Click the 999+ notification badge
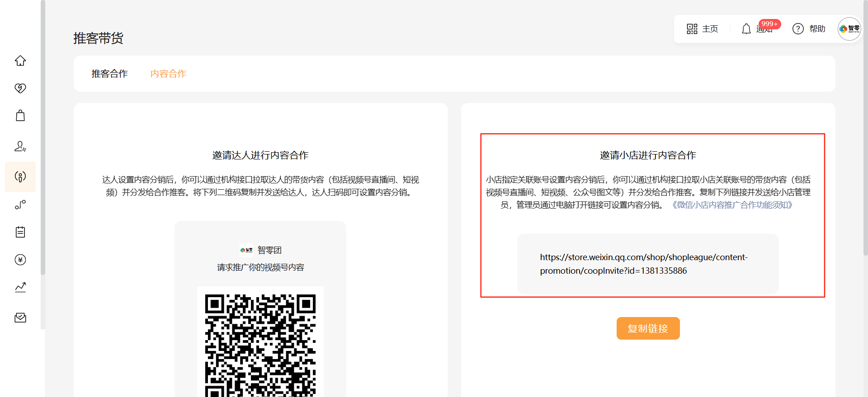 pos(769,24)
